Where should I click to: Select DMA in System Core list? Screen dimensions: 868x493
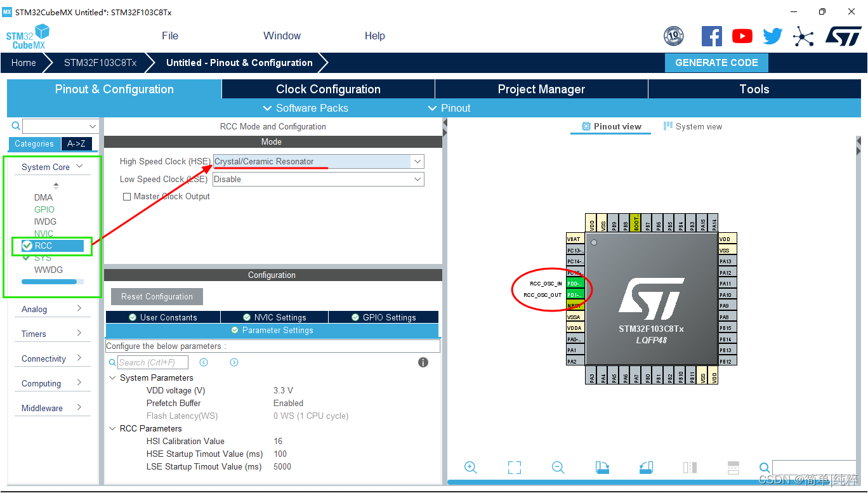[x=44, y=197]
